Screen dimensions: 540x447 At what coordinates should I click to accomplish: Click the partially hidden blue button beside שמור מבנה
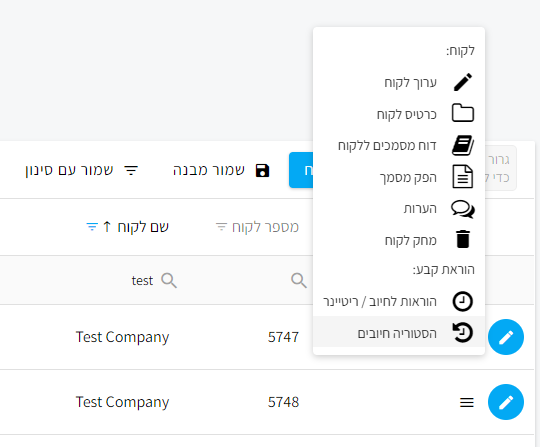coord(301,170)
